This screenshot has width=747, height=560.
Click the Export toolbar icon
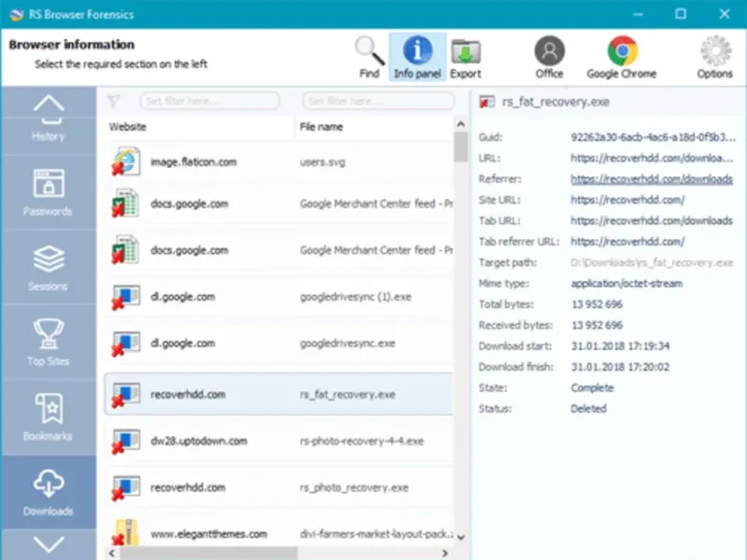pos(465,57)
